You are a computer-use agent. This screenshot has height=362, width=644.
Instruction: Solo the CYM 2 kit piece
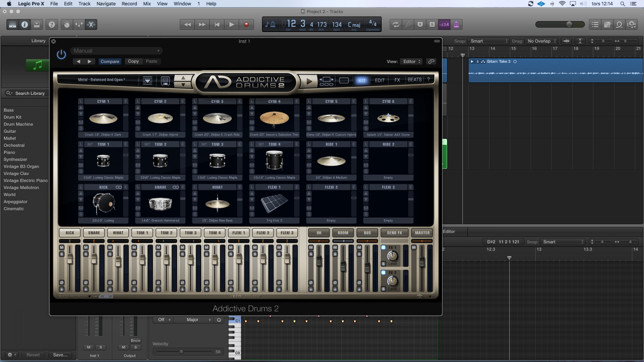click(x=138, y=128)
